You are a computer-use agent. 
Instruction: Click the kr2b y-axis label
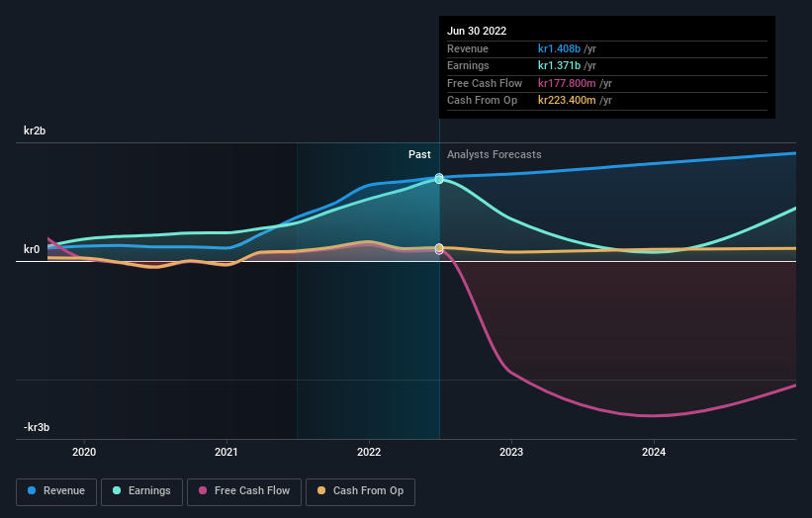(x=35, y=130)
